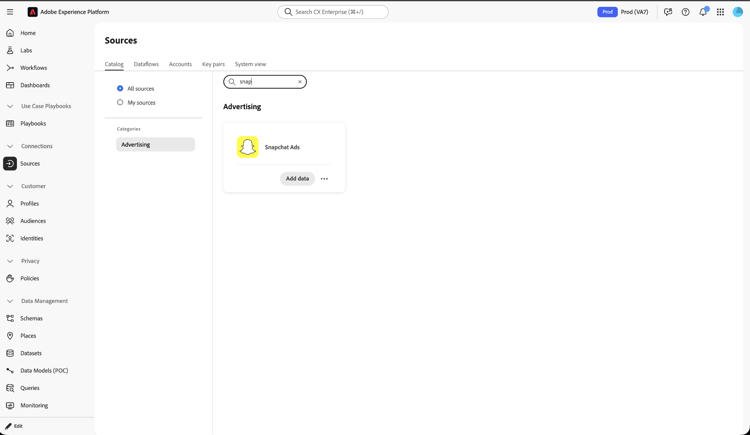Select the Advertising category filter
Image resolution: width=750 pixels, height=435 pixels.
coord(155,145)
